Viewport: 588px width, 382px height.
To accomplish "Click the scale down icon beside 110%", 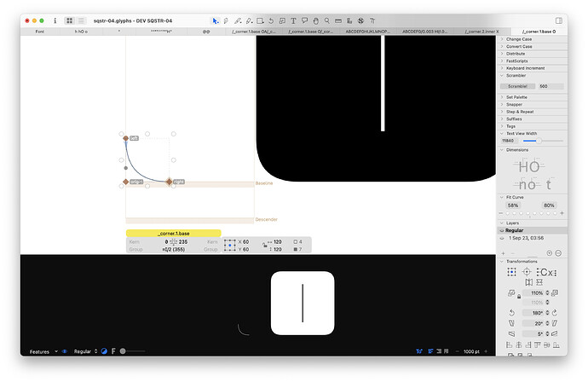I will (x=511, y=292).
